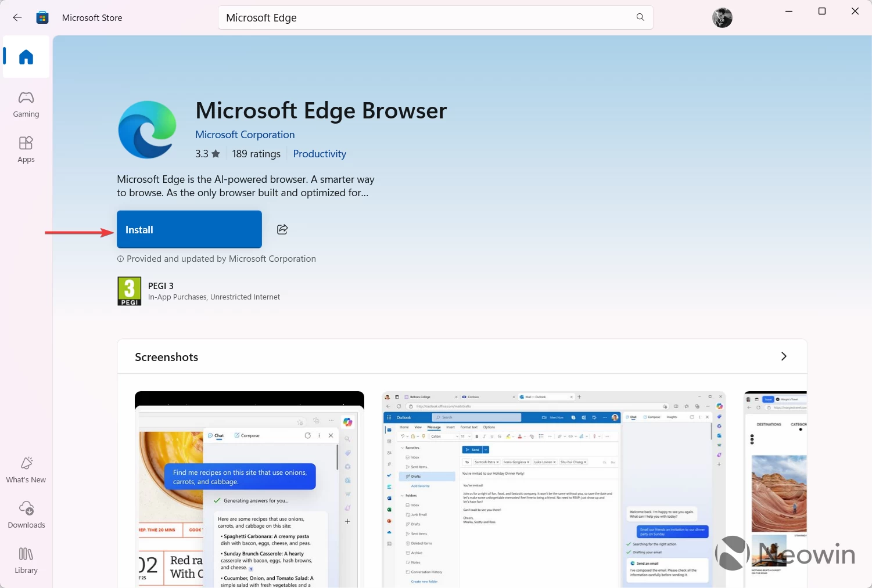Click the Microsoft Store logo icon

click(x=42, y=17)
